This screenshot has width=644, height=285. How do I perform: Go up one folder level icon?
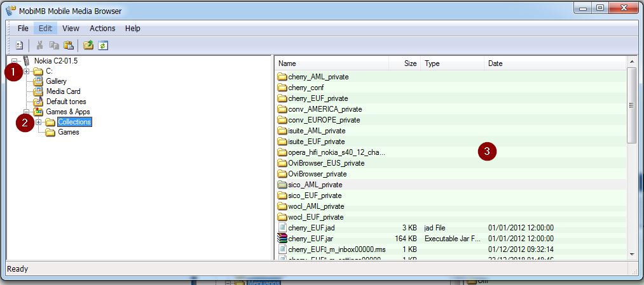88,45
